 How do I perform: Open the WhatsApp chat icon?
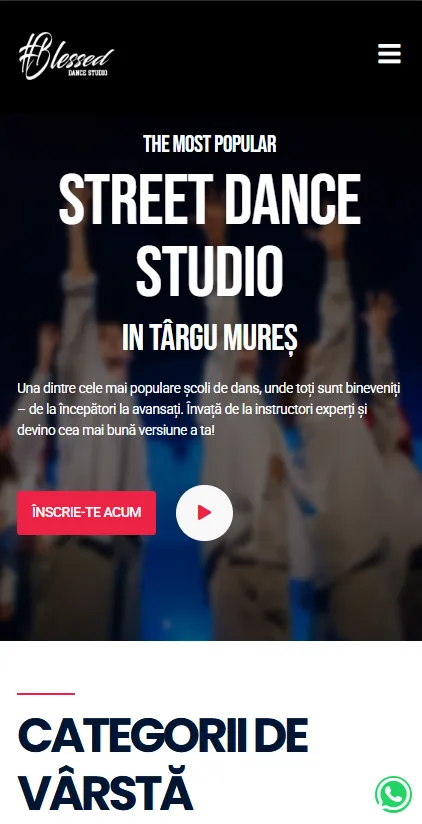click(x=393, y=794)
